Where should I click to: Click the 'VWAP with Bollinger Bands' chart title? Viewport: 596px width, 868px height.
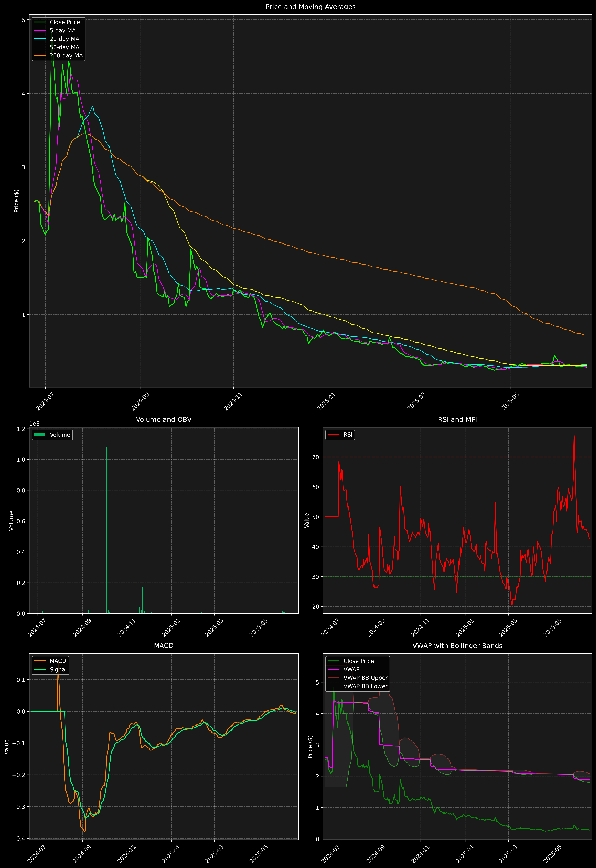[x=457, y=646]
